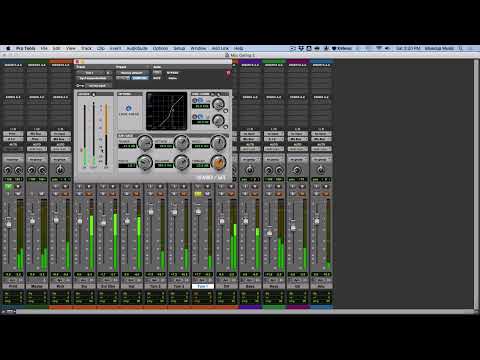
Task: Click the Kick track pan knob
Action: (x=60, y=170)
